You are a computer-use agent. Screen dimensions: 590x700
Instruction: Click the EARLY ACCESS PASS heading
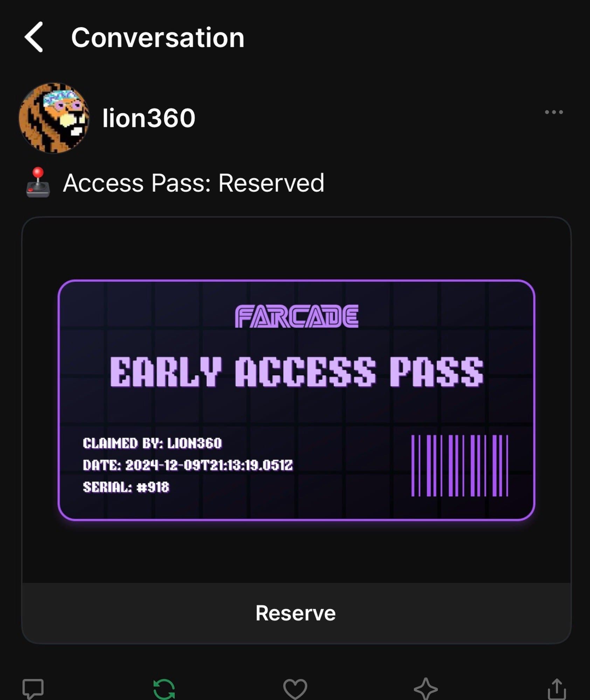tap(297, 372)
